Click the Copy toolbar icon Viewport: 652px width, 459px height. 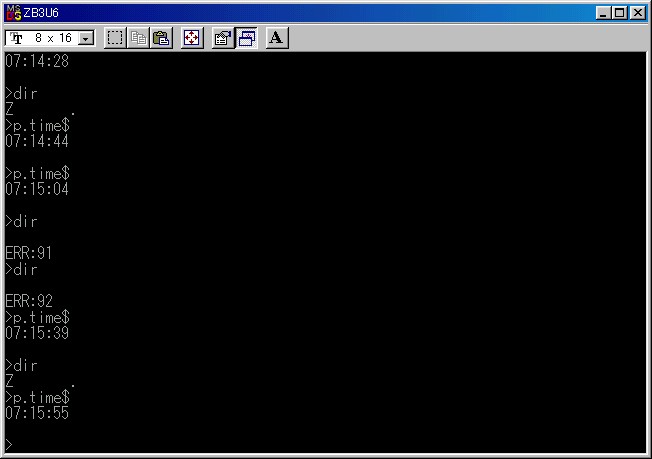(x=138, y=38)
